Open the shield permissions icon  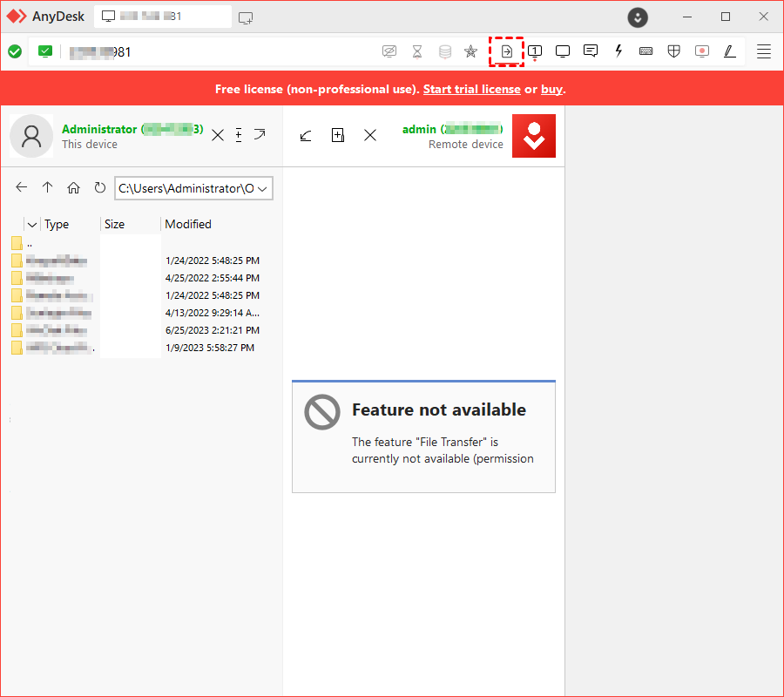coord(673,51)
